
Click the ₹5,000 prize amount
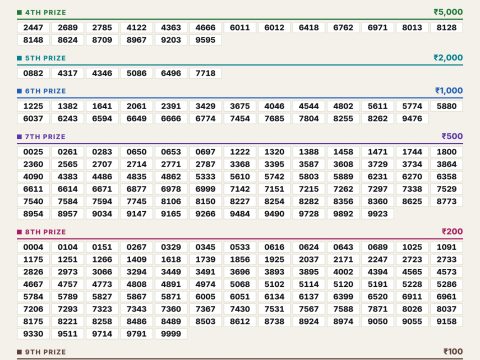pos(448,12)
